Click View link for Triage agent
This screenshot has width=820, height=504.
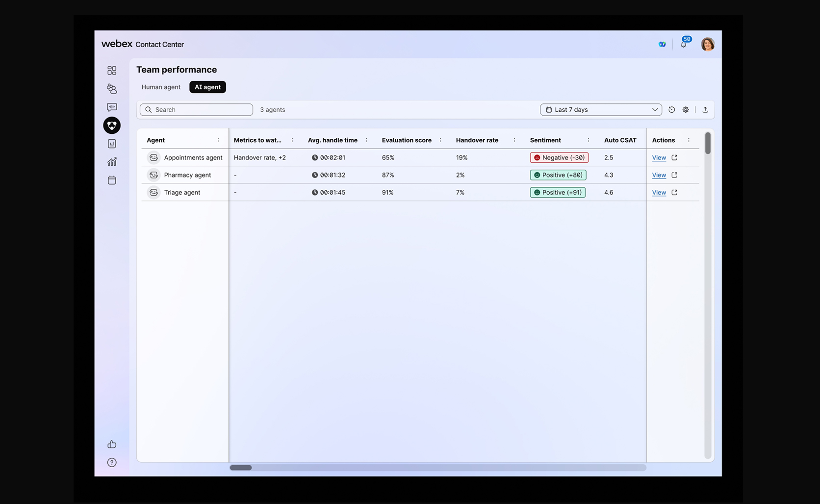pyautogui.click(x=659, y=193)
